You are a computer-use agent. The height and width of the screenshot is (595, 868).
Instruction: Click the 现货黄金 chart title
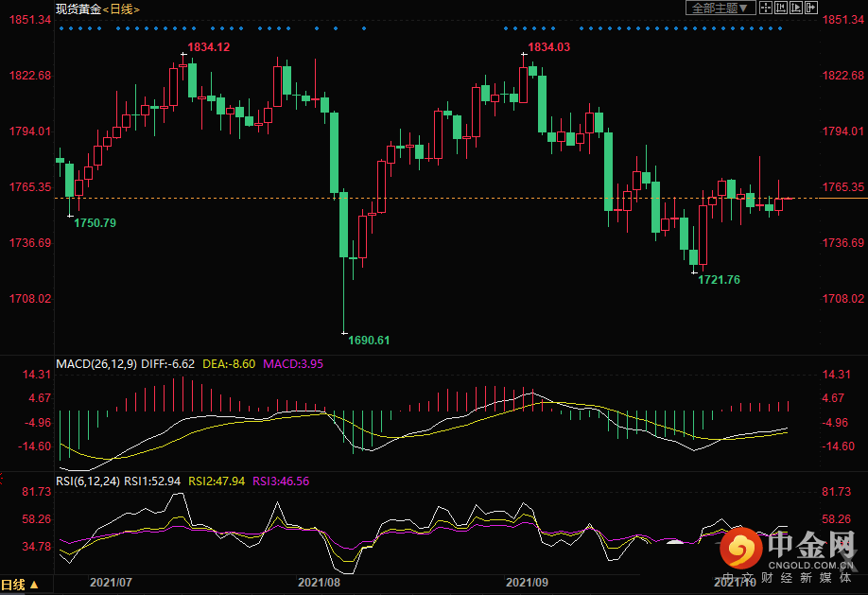click(x=78, y=9)
